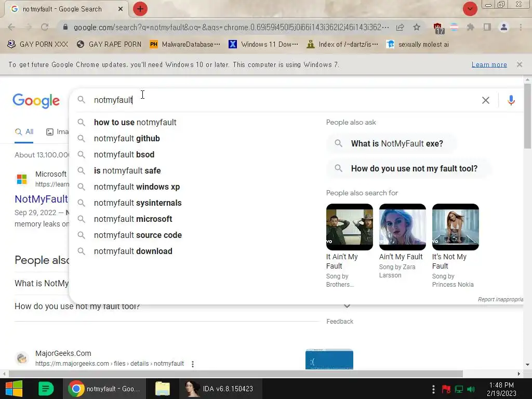
Task: Start voice search with the microphone
Action: point(511,100)
